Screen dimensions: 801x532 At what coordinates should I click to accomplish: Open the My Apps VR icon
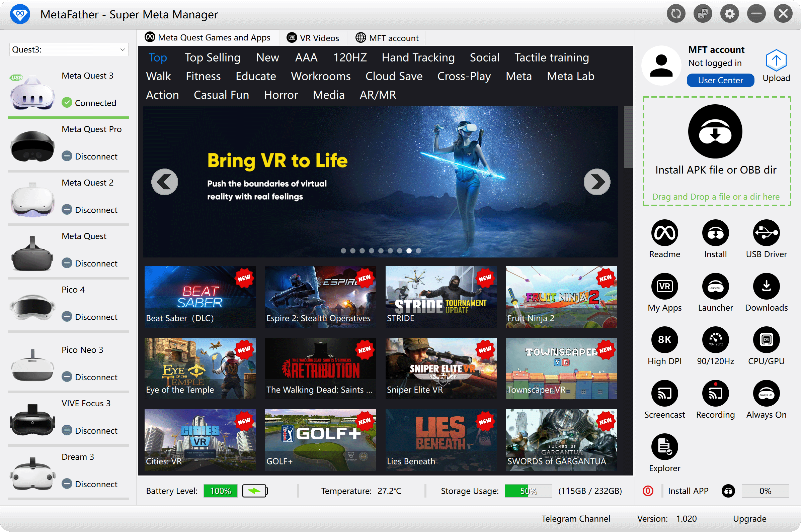tap(664, 287)
